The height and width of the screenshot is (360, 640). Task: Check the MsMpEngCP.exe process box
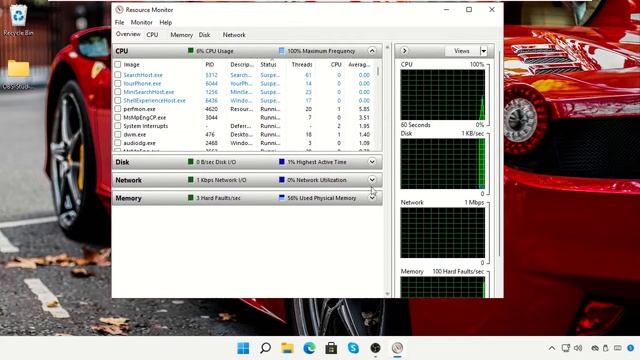[118, 118]
